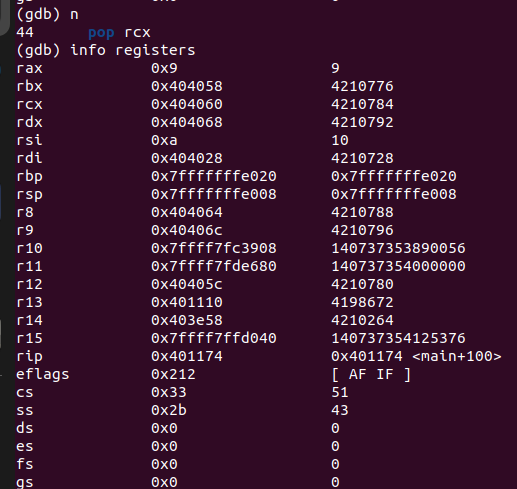Screen dimensions: 517x489
Task: Click the r15 hex value 0x7ffff7ffd040
Action: point(214,338)
